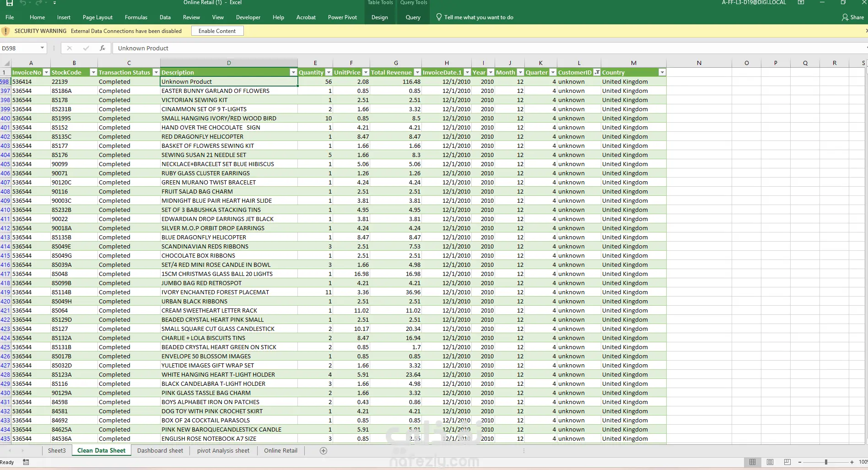The width and height of the screenshot is (868, 470).
Task: Click the Insert Function fx icon
Action: pos(102,48)
